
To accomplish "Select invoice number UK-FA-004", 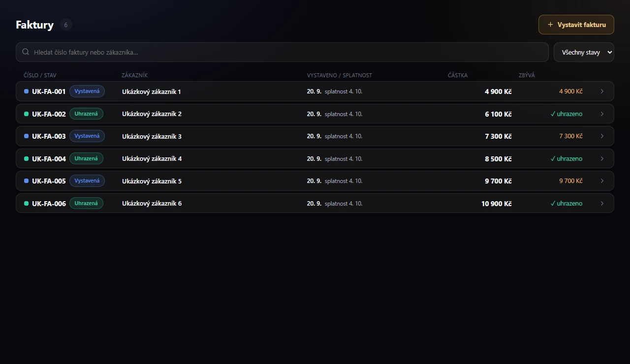I will click(x=49, y=159).
